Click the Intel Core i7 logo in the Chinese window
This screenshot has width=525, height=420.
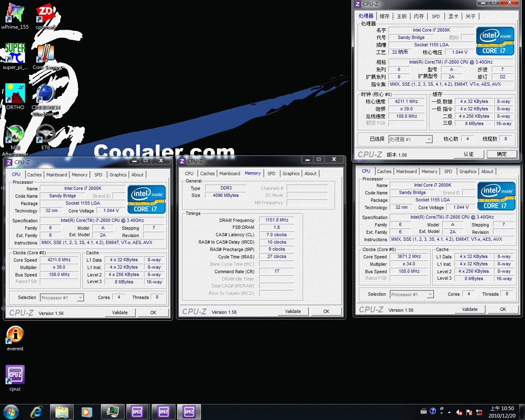click(x=495, y=41)
